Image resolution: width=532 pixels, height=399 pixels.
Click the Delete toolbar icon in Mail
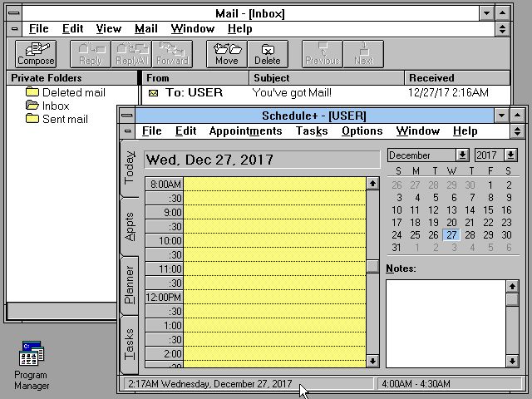(x=268, y=54)
